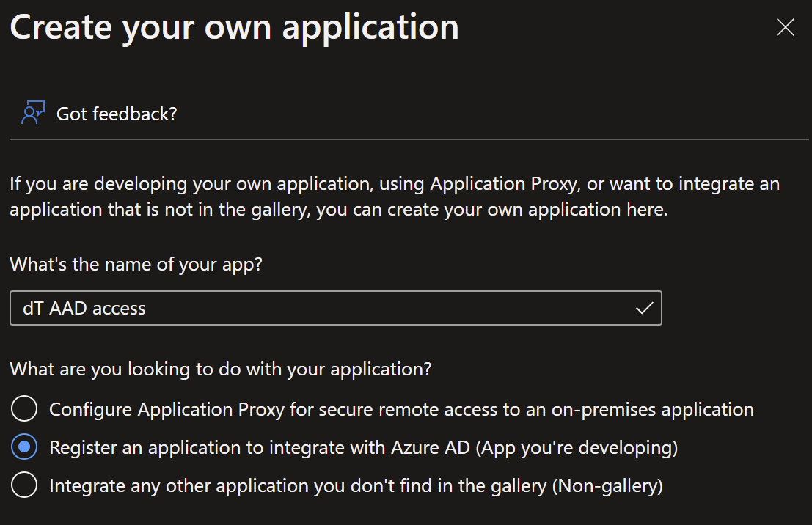Select 'Register an application to integrate with Azure AD'
The width and height of the screenshot is (812, 525).
tap(24, 447)
